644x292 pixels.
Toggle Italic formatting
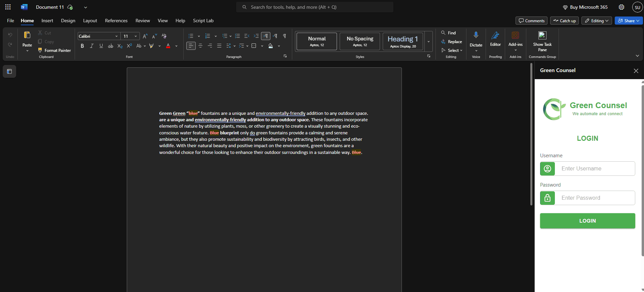tap(91, 46)
